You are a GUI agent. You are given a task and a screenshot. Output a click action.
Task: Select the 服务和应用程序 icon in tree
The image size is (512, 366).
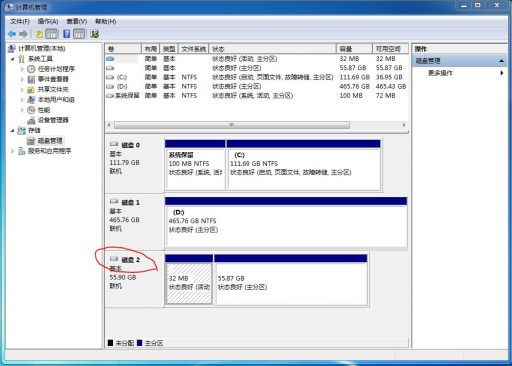[22, 151]
